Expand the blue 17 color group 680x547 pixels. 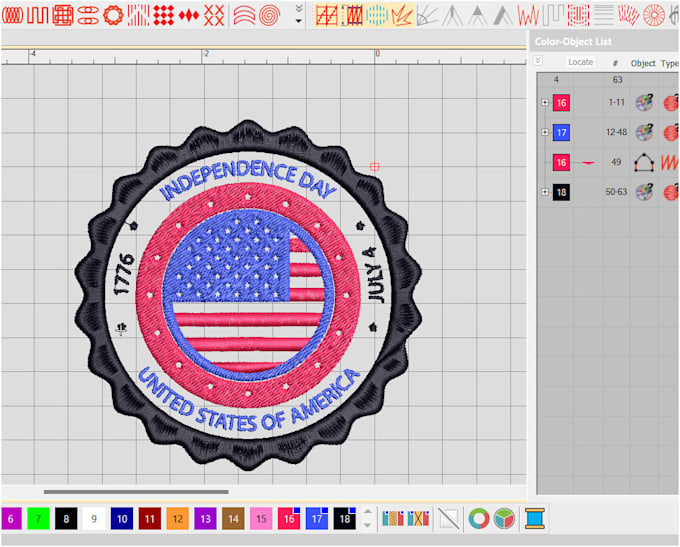tap(545, 132)
